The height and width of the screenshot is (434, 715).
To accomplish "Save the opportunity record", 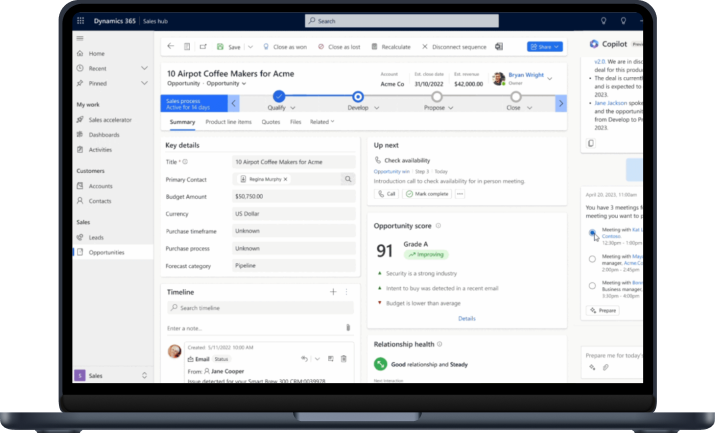I will pyautogui.click(x=229, y=46).
